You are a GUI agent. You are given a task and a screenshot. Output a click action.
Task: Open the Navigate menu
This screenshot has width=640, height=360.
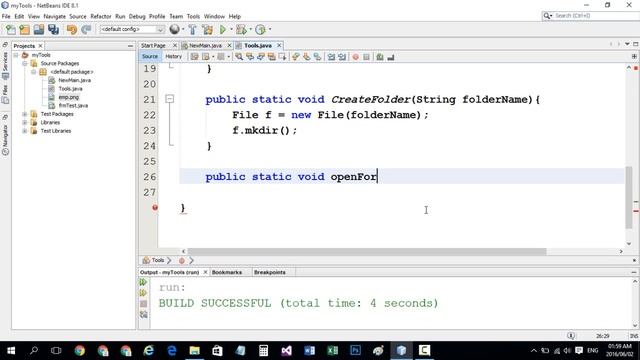point(54,16)
